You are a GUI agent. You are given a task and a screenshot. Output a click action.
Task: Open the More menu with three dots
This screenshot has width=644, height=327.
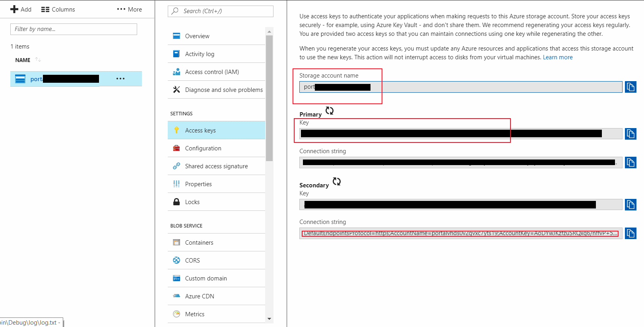(130, 9)
